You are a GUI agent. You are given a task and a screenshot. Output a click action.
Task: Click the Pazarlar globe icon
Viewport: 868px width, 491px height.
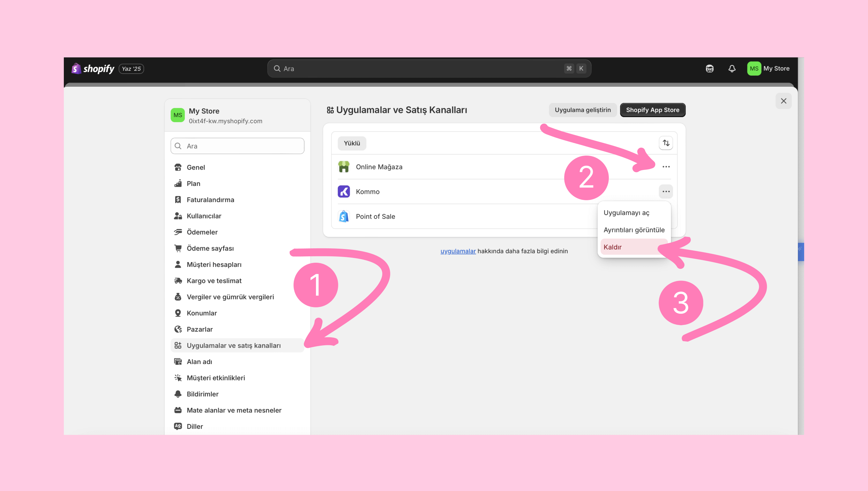(178, 329)
